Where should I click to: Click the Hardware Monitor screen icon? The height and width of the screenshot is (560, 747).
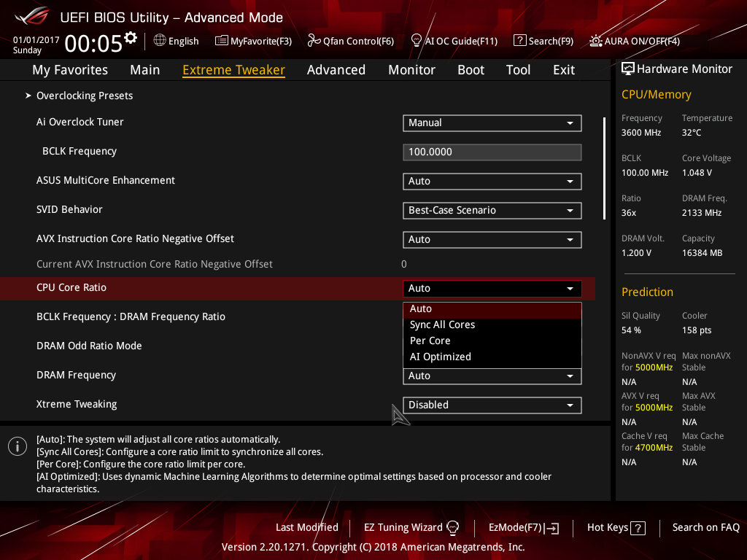628,69
